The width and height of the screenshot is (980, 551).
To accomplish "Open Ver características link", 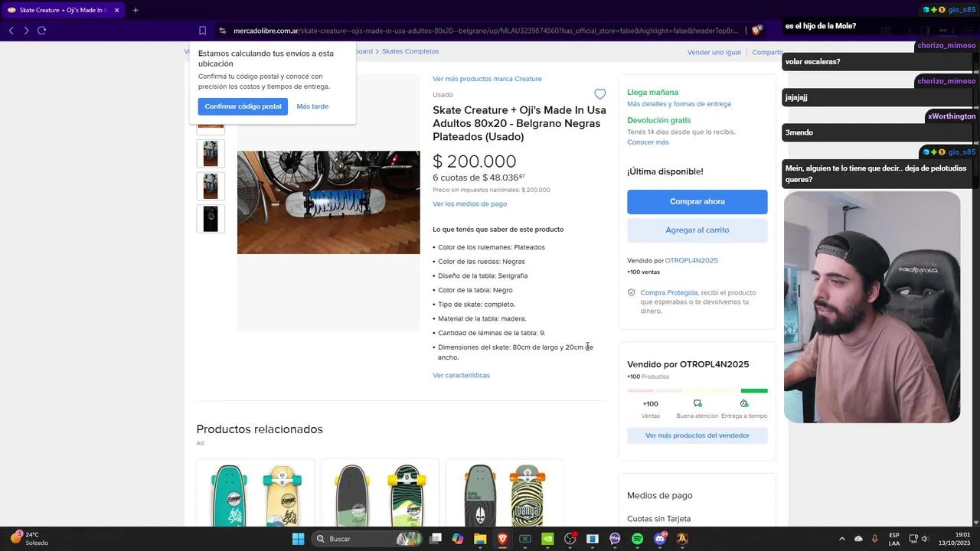I will coord(461,375).
